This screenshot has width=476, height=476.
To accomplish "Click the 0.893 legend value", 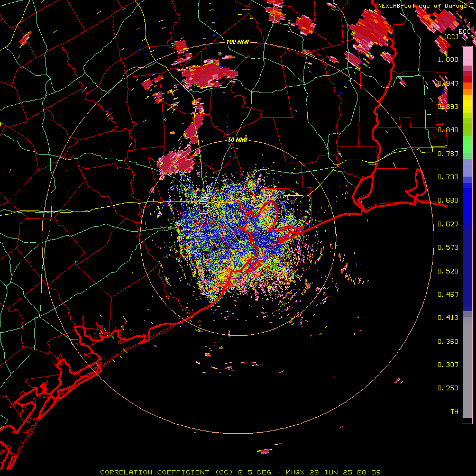I will coord(448,106).
